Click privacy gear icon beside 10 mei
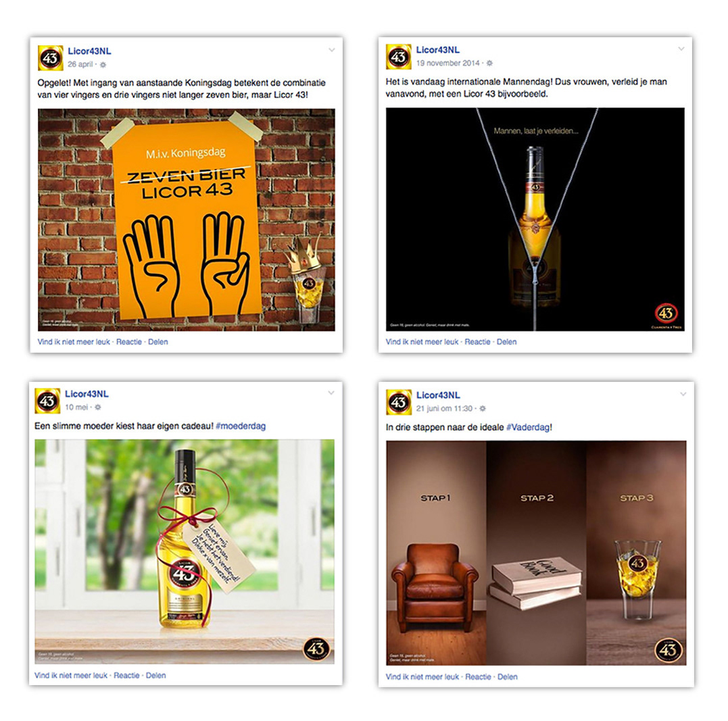This screenshot has width=728, height=721. pos(97,407)
